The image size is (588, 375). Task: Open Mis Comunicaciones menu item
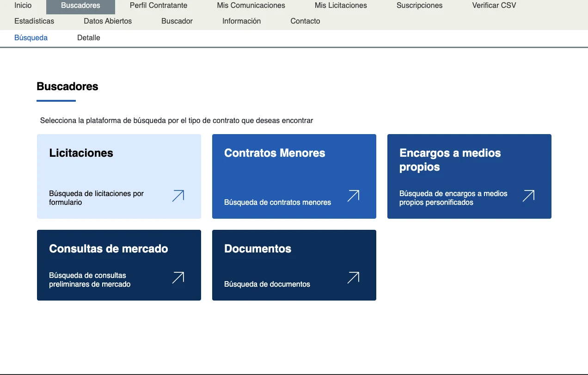pos(251,6)
